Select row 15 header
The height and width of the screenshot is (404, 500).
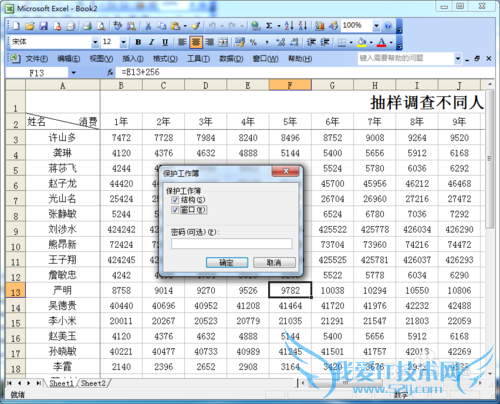[x=16, y=321]
